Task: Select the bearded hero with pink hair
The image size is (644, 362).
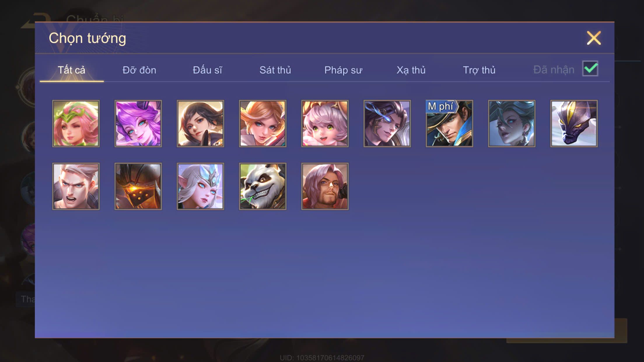Action: click(x=325, y=186)
